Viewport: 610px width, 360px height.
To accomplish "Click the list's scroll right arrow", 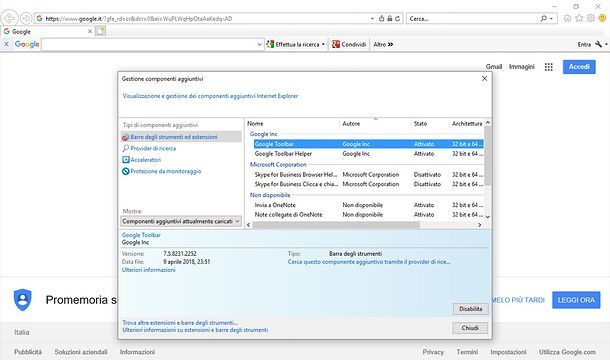I will point(480,225).
